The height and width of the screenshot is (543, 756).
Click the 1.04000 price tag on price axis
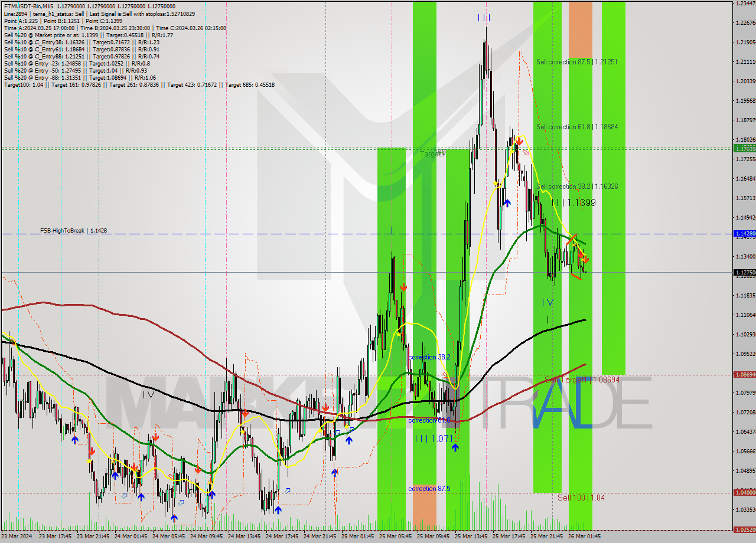coord(744,492)
